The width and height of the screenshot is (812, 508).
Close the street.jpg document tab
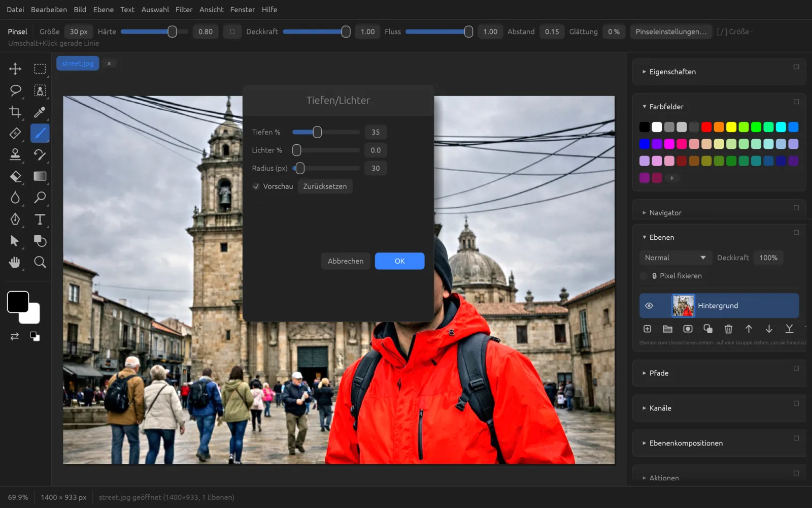tap(109, 63)
